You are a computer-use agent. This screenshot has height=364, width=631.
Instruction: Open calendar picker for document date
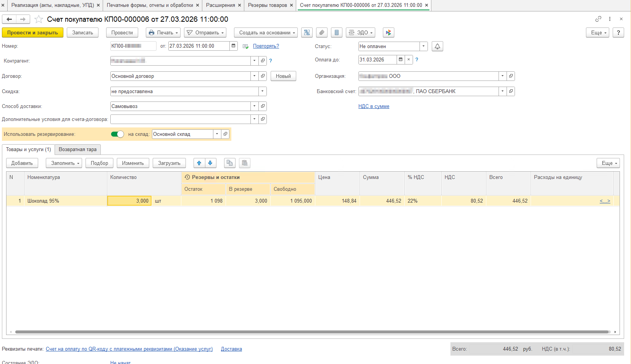click(234, 46)
